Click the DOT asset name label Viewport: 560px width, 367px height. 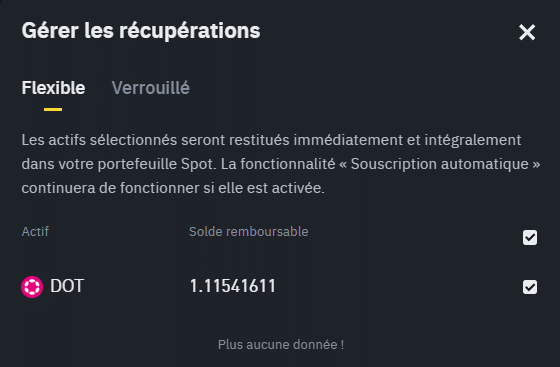[x=67, y=286]
